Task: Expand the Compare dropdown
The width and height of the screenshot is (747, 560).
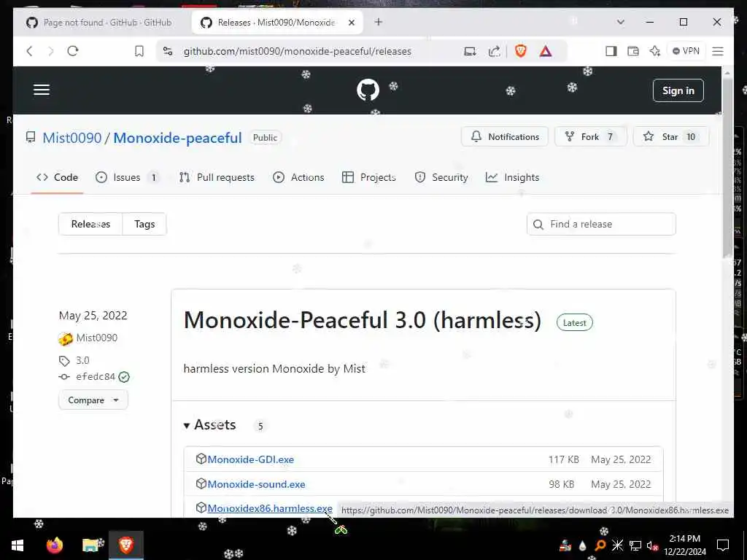Action: 93,400
